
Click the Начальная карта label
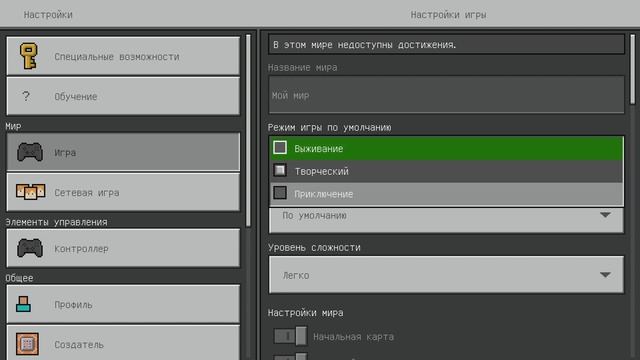click(353, 337)
